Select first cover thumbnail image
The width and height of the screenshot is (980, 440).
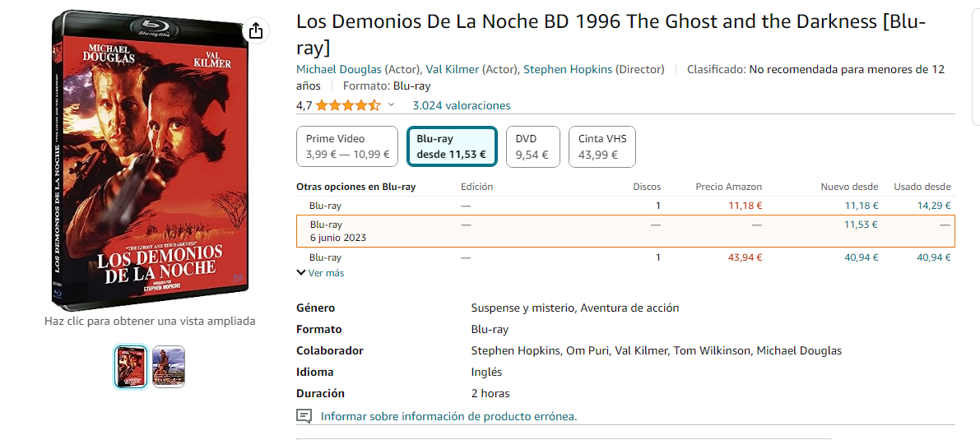(x=131, y=367)
